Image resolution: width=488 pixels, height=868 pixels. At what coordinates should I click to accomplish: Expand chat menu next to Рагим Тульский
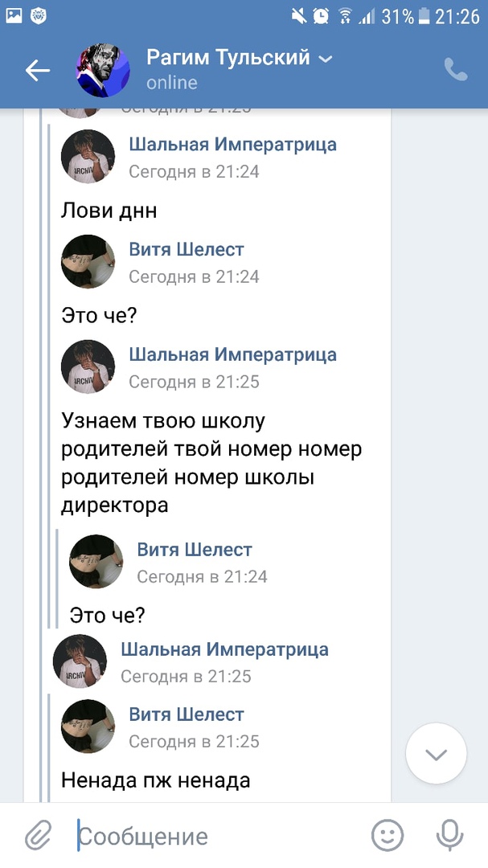coord(326,59)
